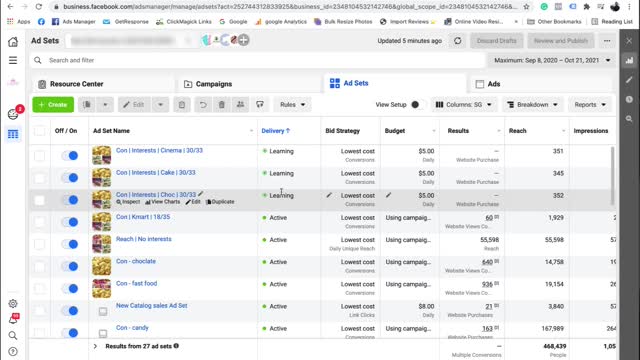Click Duplicate under the Choc ad set
The image size is (640, 360).
pyautogui.click(x=221, y=202)
